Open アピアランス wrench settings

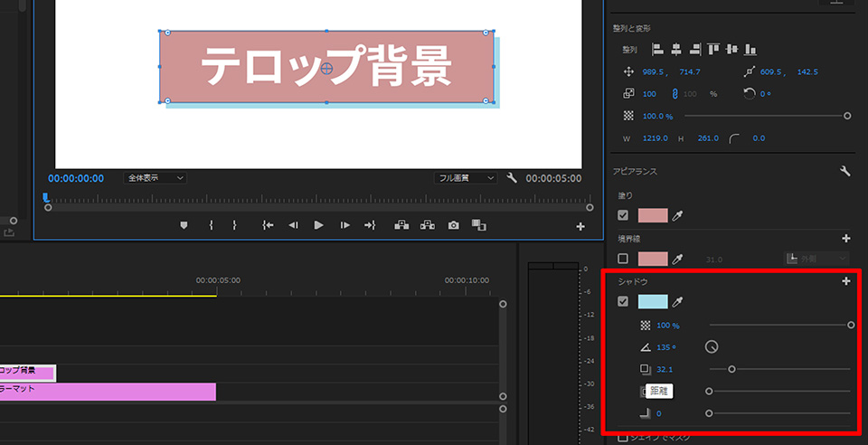pos(845,171)
